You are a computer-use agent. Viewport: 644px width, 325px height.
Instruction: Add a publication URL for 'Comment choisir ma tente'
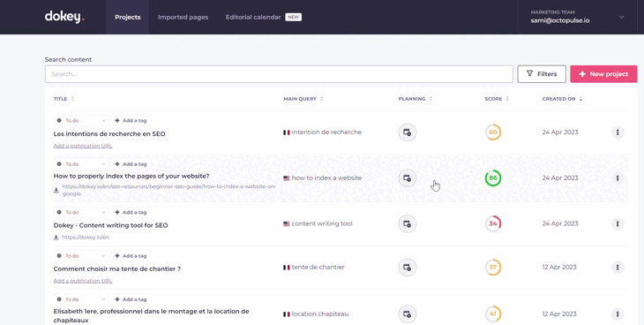(x=83, y=281)
